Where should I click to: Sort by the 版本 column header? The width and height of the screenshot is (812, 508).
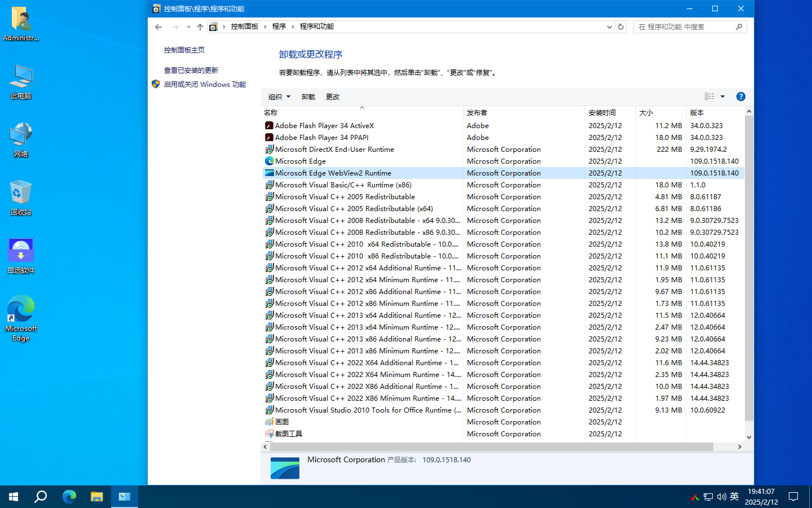point(715,112)
